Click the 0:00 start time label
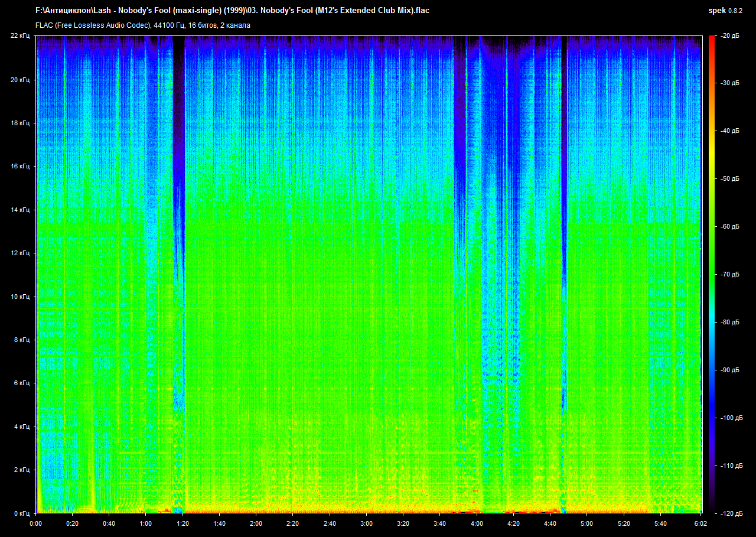Viewport: 756px width, 537px height. tap(36, 523)
